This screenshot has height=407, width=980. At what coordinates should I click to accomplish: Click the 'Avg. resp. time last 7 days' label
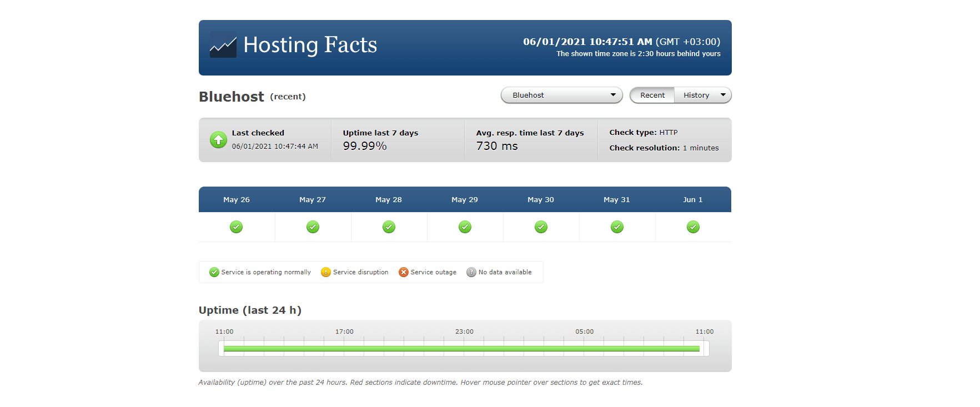(530, 133)
